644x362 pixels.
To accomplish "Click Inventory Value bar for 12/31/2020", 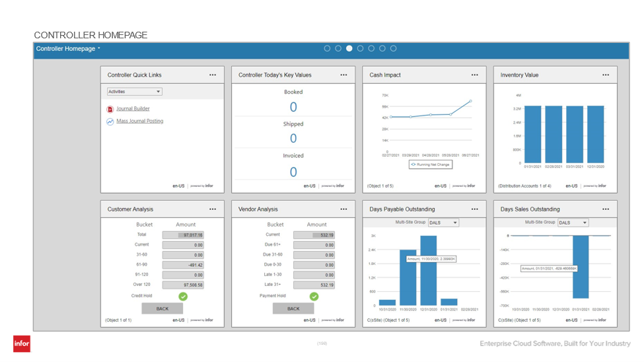I will click(596, 135).
